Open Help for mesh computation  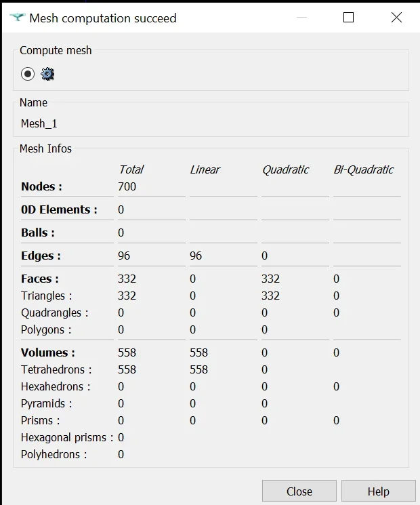(x=378, y=491)
